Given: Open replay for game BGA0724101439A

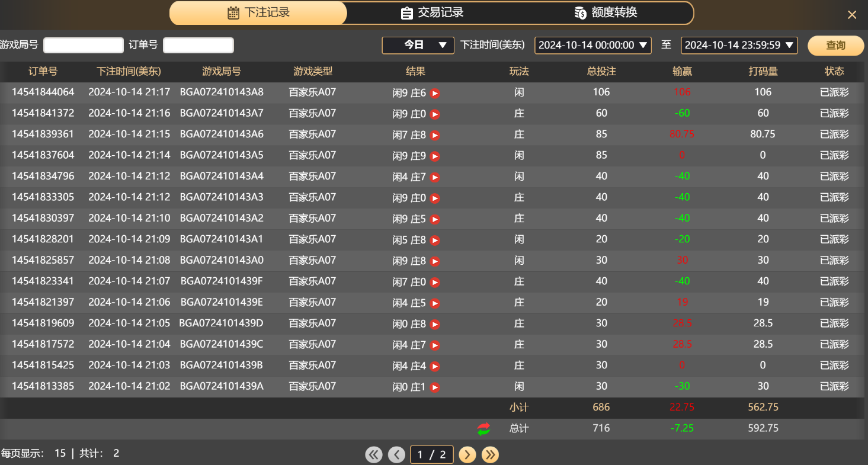Looking at the screenshot, I should point(435,386).
